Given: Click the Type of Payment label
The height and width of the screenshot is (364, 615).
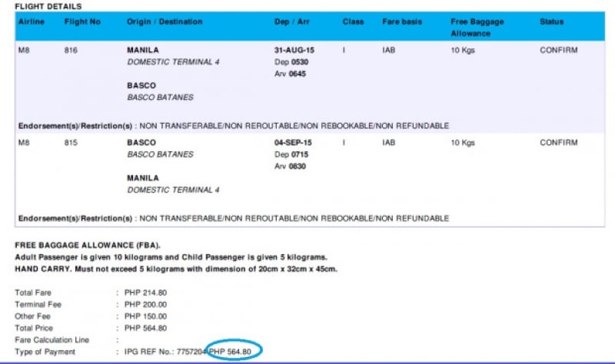Looking at the screenshot, I should 45,352.
